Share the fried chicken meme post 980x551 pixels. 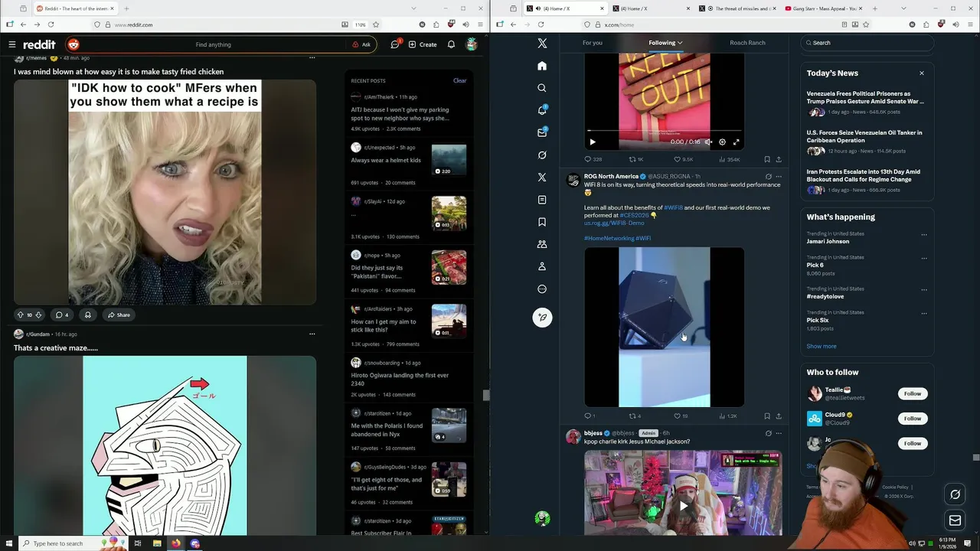click(x=119, y=315)
